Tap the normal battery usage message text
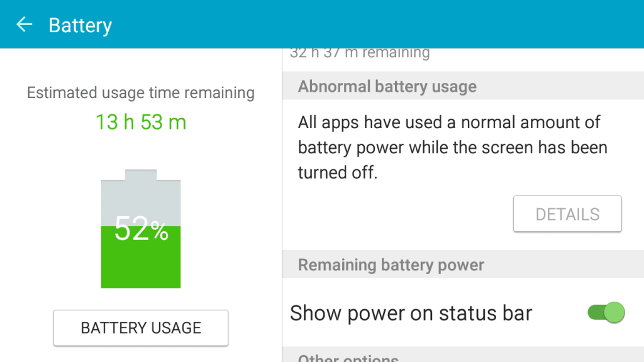The image size is (644, 362). point(452,147)
